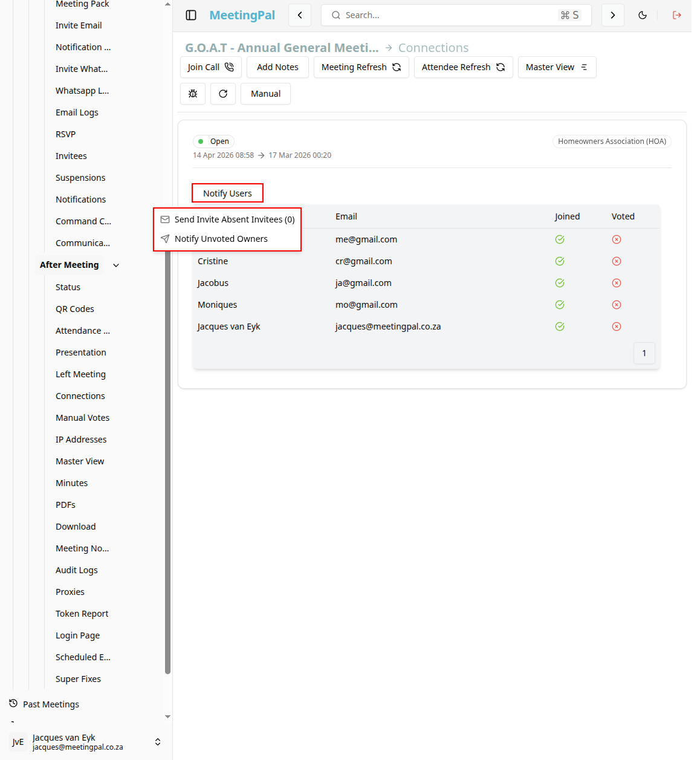Open Audit Logs in sidebar
Screen dimensions: 700x760
click(x=76, y=570)
